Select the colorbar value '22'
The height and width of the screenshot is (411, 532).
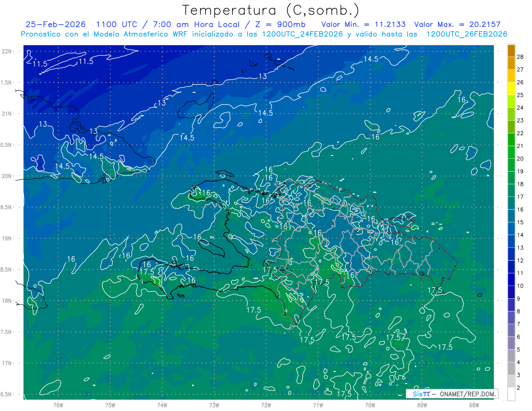(520, 133)
